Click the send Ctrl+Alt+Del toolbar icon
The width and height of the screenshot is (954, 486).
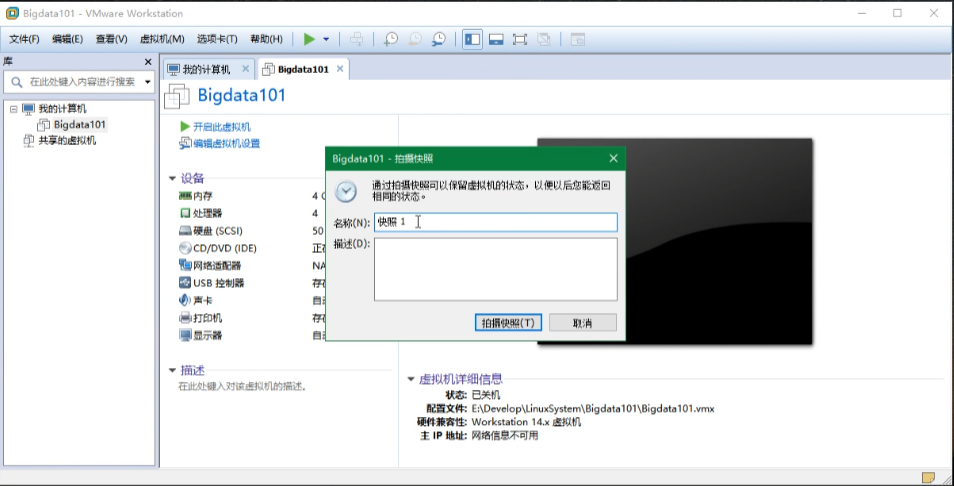tap(357, 40)
